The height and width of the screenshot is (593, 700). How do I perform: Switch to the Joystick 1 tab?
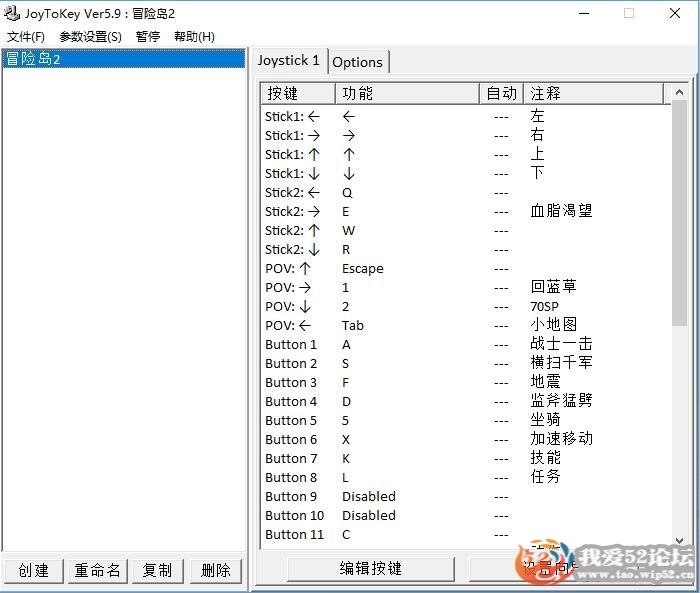pos(288,60)
